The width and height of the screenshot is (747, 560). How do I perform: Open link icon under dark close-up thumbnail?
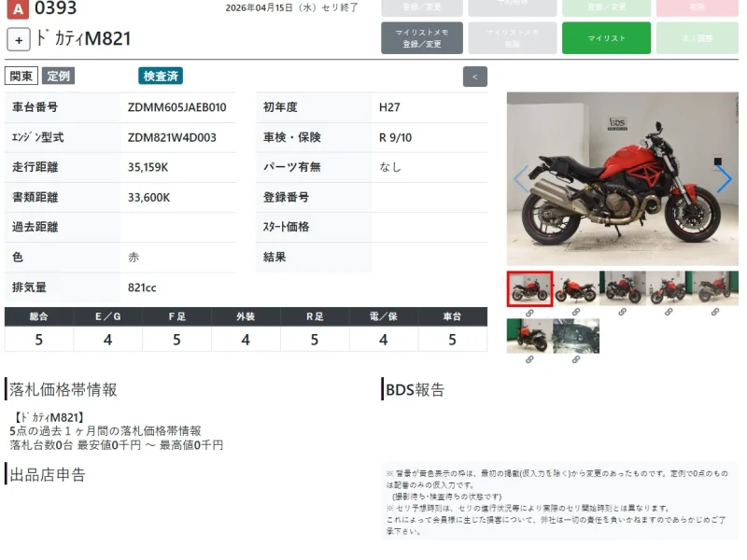point(576,359)
